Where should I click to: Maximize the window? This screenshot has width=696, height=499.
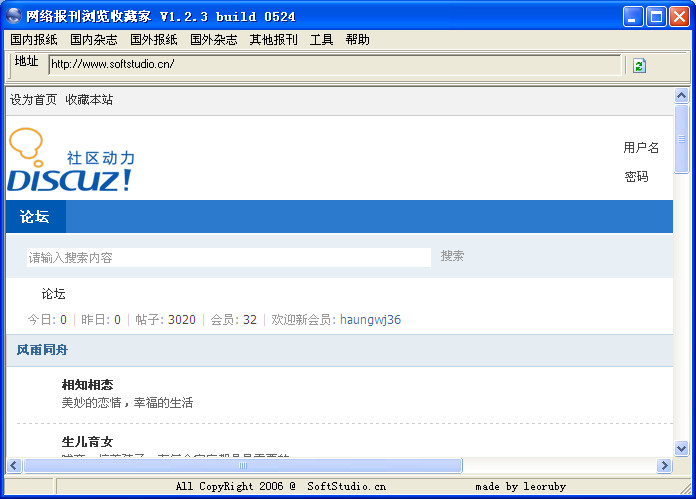656,17
